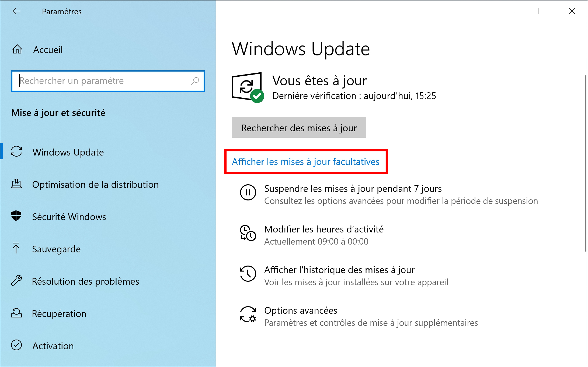The width and height of the screenshot is (588, 367).
Task: Open Afficher les mises à jour facultatives link
Action: (x=306, y=162)
